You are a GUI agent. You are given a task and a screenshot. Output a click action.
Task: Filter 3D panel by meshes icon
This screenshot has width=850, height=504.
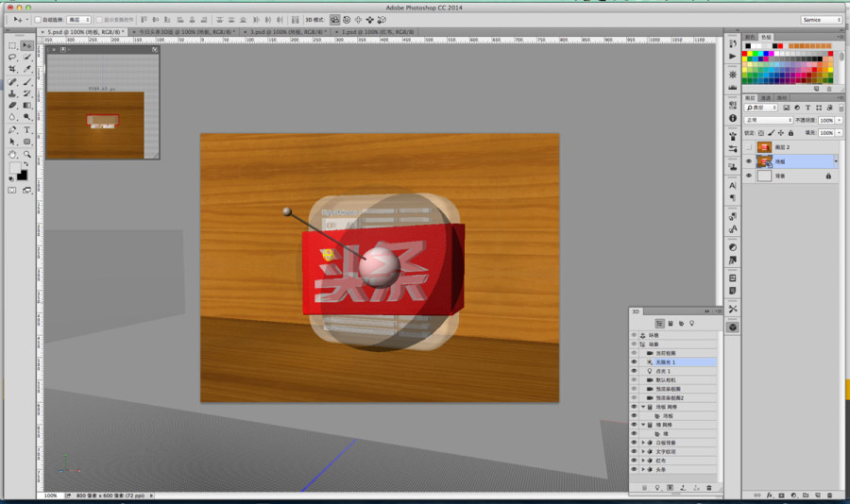click(671, 324)
